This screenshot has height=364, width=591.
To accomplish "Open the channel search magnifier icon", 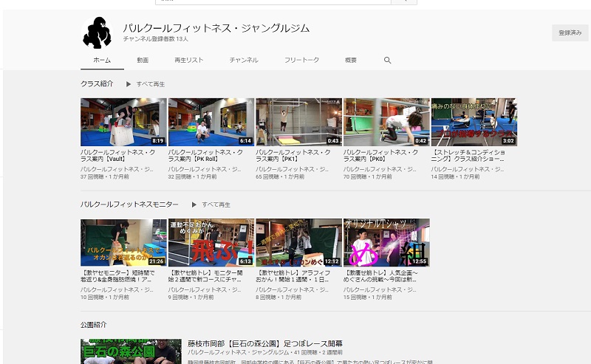I will tap(387, 61).
